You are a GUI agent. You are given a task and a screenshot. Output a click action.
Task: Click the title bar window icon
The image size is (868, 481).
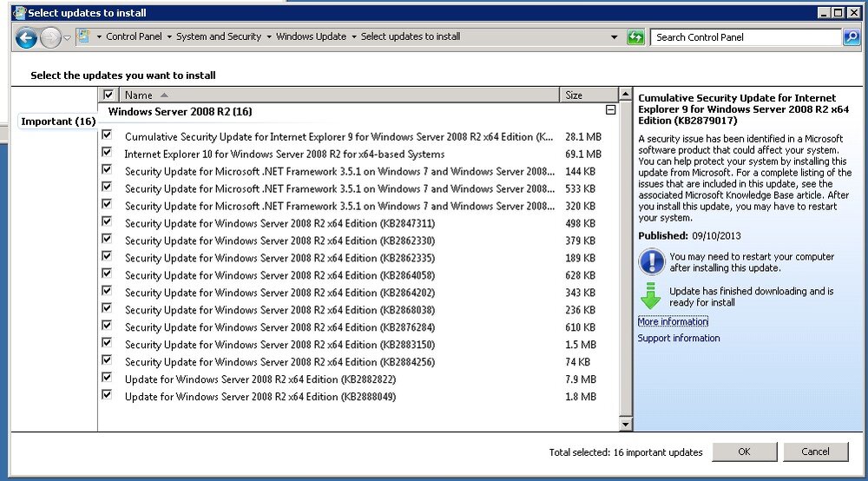(20, 13)
